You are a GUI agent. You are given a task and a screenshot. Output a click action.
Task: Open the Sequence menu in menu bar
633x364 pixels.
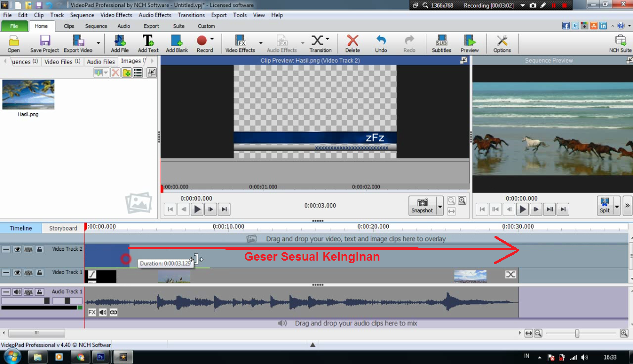pyautogui.click(x=82, y=15)
